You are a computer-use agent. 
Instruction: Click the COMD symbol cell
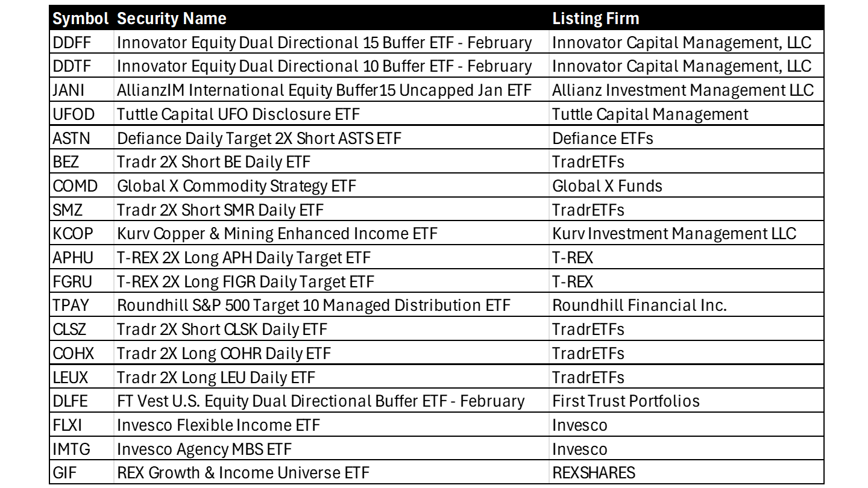[75, 186]
